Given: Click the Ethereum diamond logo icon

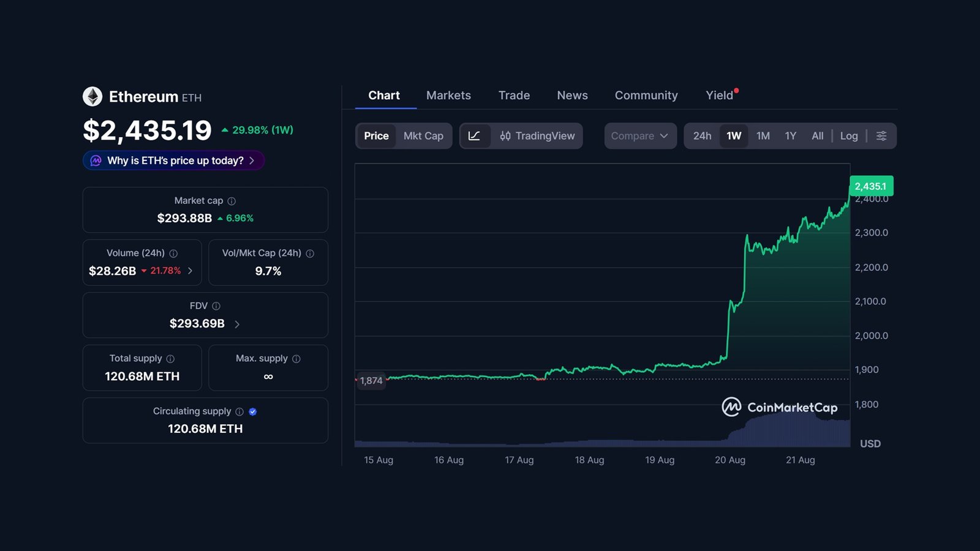Looking at the screenshot, I should [92, 97].
